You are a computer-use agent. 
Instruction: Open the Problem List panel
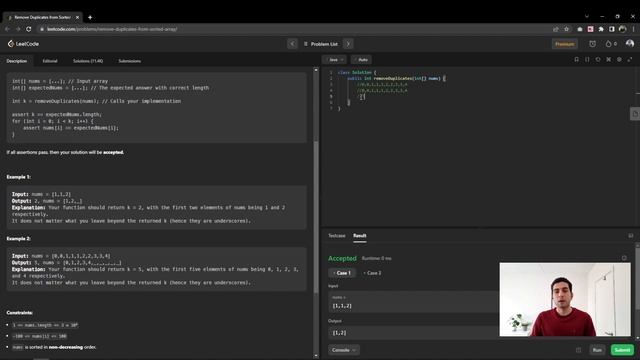point(321,44)
